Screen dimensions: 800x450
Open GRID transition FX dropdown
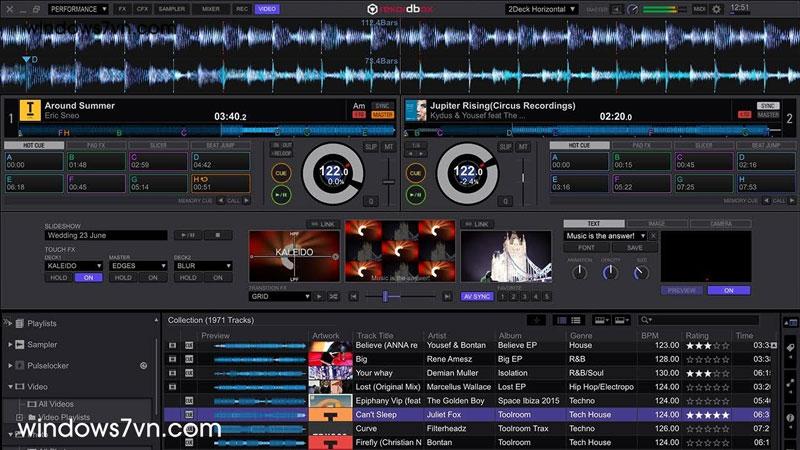pyautogui.click(x=280, y=296)
